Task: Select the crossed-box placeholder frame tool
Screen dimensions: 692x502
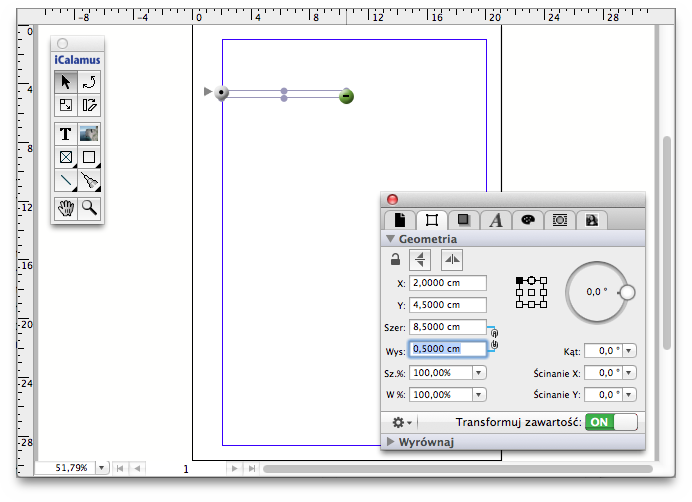Action: pyautogui.click(x=66, y=157)
